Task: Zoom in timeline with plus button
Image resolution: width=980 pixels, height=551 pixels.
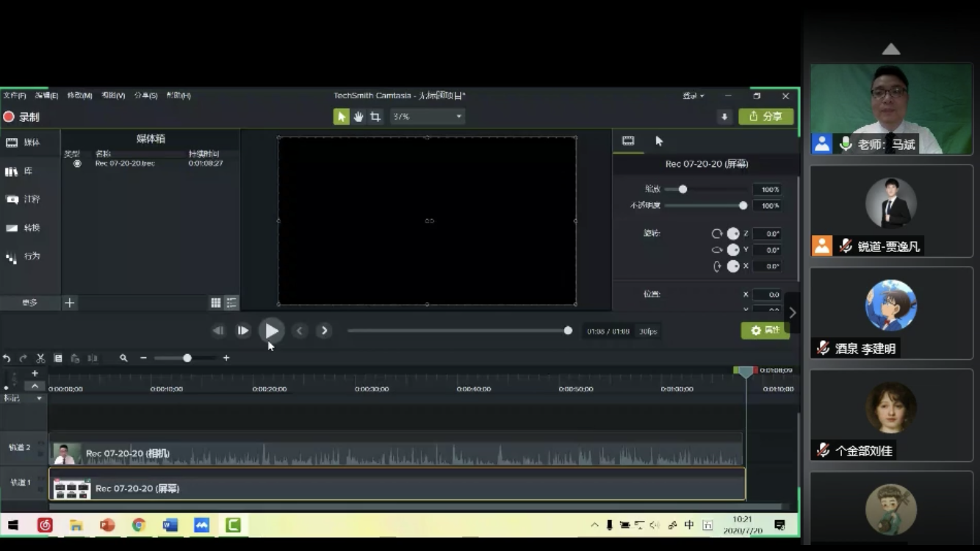Action: (226, 359)
